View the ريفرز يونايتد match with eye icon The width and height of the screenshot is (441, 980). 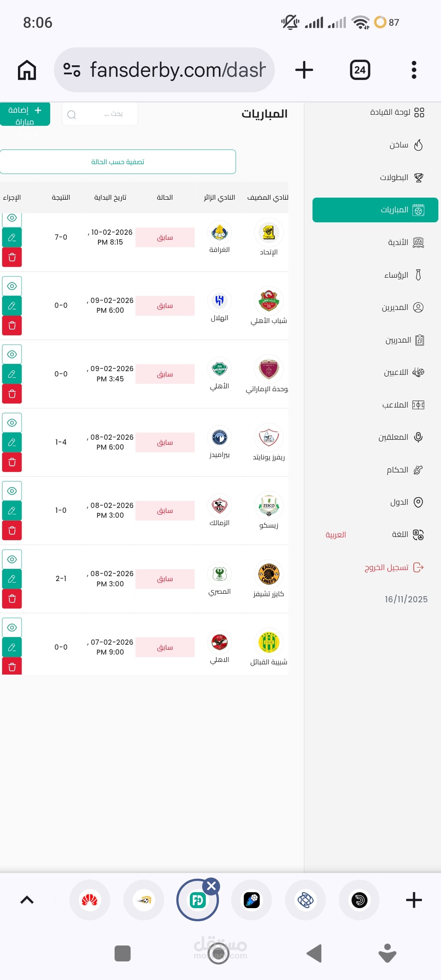click(x=12, y=423)
